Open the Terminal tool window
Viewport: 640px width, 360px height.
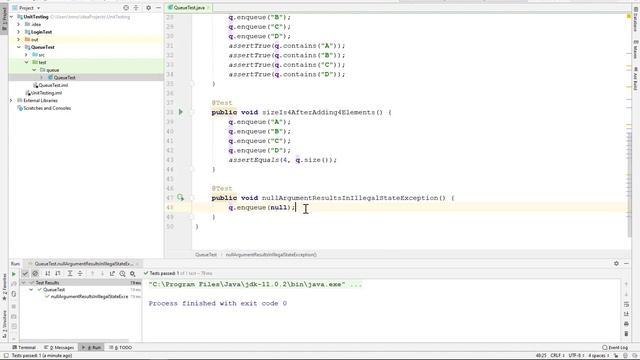click(24, 347)
